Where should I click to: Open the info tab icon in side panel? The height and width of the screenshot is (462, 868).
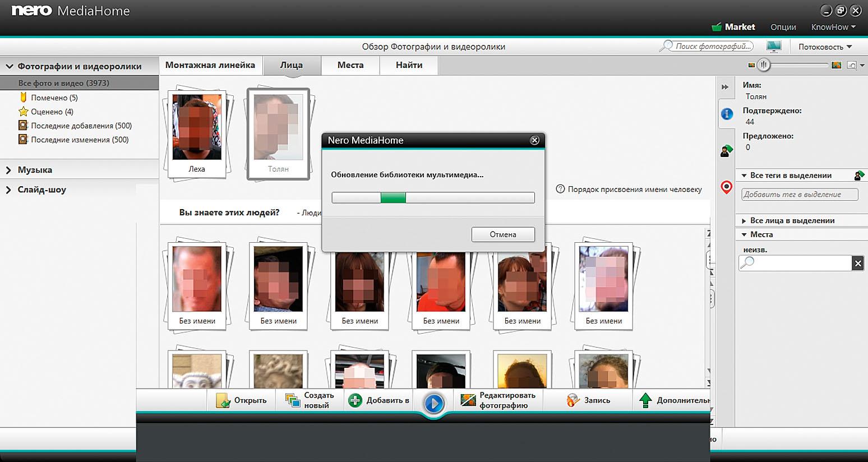coord(727,114)
